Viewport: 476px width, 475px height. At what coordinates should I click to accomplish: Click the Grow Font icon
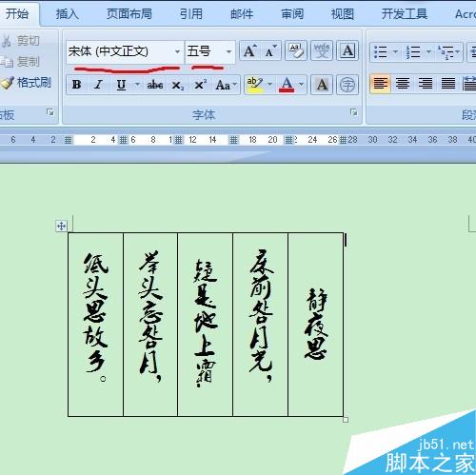249,50
